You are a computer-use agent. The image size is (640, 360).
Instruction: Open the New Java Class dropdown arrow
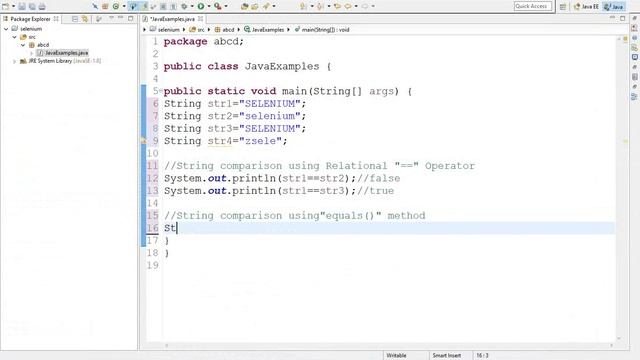tap(124, 7)
